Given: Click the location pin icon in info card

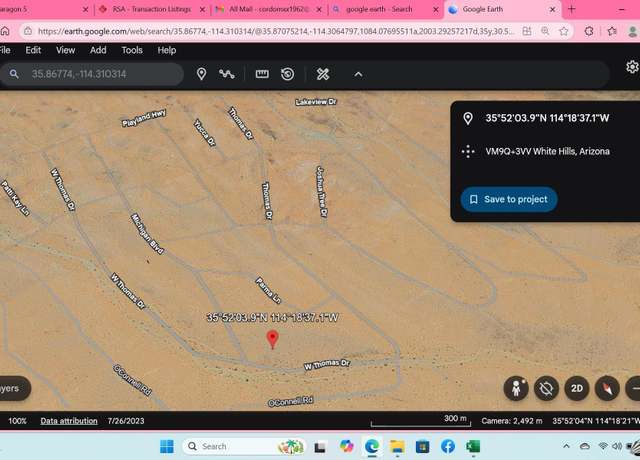Looking at the screenshot, I should point(468,118).
